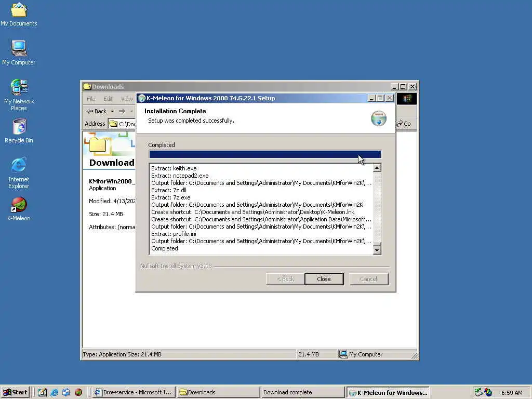Click Forward arrow in Downloads toolbar
The image size is (532, 399).
[122, 111]
